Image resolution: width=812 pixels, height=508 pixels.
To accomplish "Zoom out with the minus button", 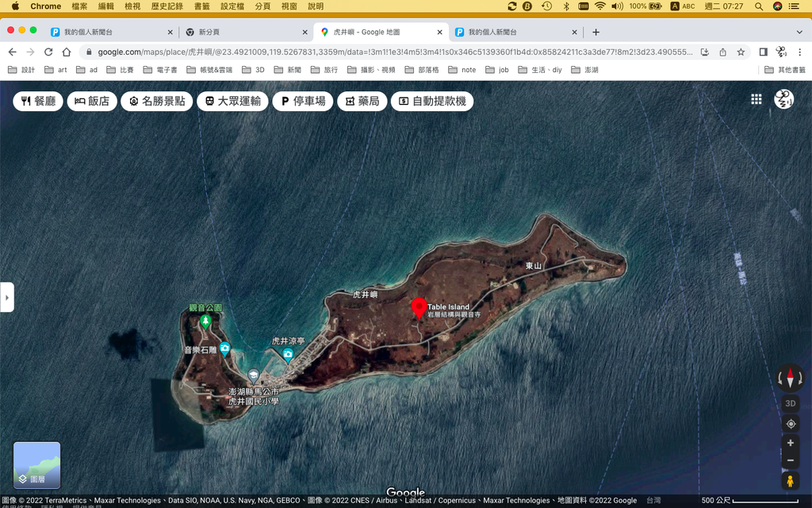I will pos(790,460).
